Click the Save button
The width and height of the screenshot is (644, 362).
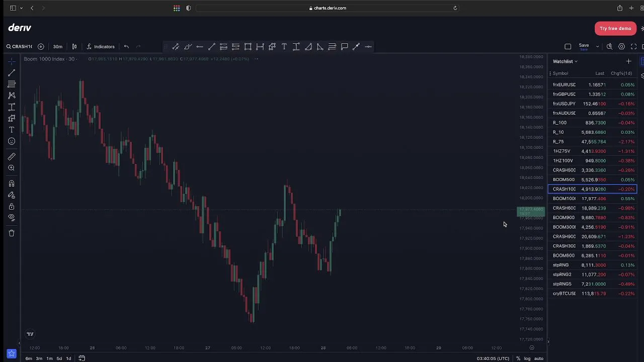pyautogui.click(x=584, y=46)
